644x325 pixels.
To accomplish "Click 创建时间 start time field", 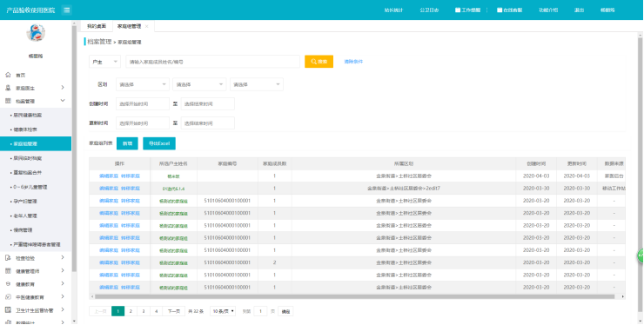I will pyautogui.click(x=143, y=104).
